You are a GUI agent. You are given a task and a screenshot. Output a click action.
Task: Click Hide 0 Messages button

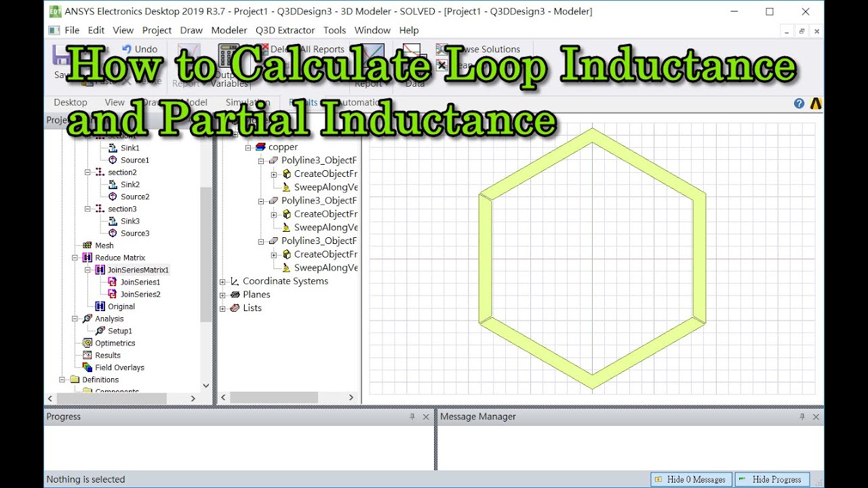tap(691, 479)
